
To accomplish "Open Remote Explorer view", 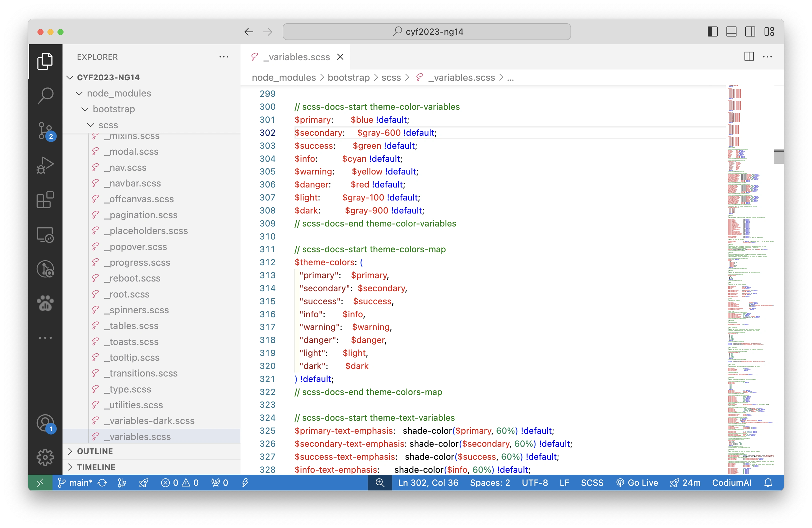I will coord(45,235).
